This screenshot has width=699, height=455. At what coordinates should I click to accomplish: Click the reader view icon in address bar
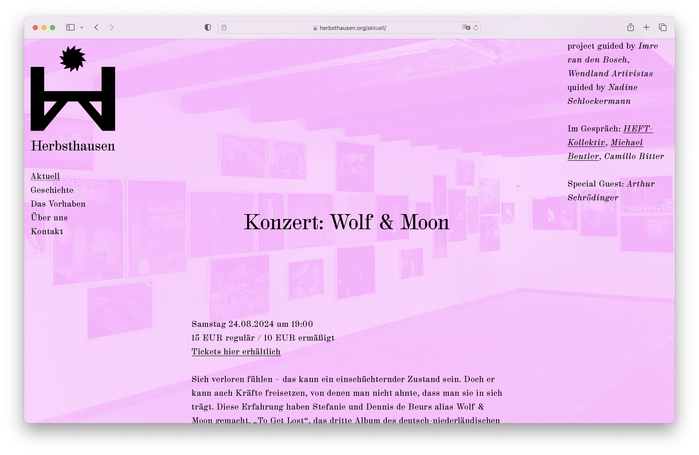[x=224, y=28]
